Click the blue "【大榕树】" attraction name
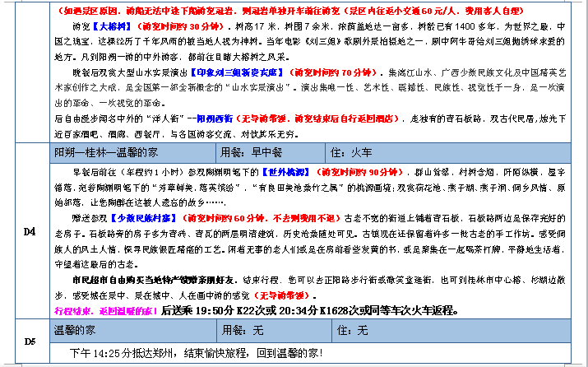The height and width of the screenshot is (367, 588). tap(112, 26)
